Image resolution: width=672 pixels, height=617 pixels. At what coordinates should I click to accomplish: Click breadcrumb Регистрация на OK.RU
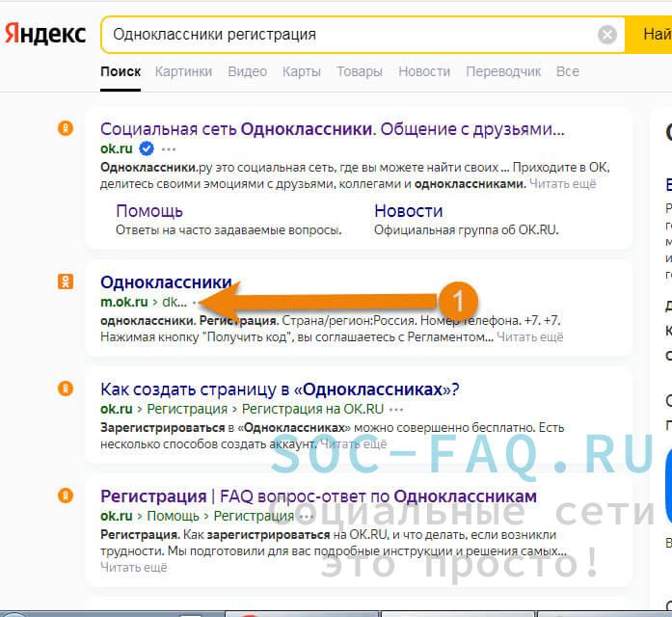312,409
